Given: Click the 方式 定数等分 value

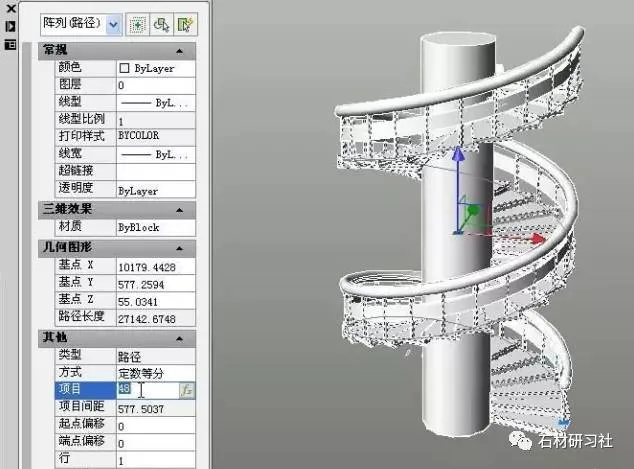Looking at the screenshot, I should click(x=155, y=373).
